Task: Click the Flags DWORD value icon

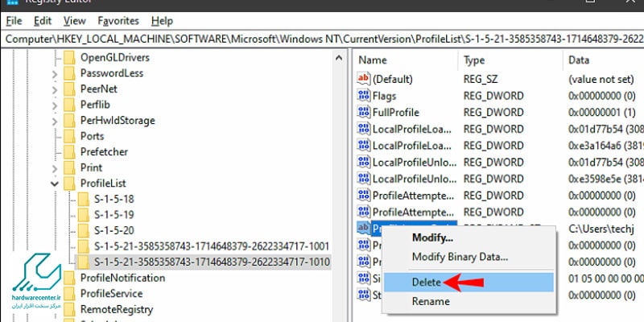Action: 364,95
